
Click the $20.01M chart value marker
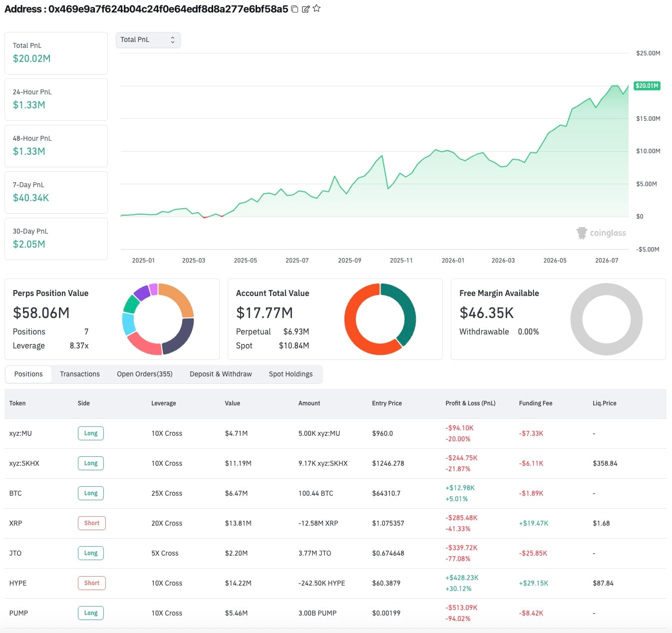[x=647, y=86]
